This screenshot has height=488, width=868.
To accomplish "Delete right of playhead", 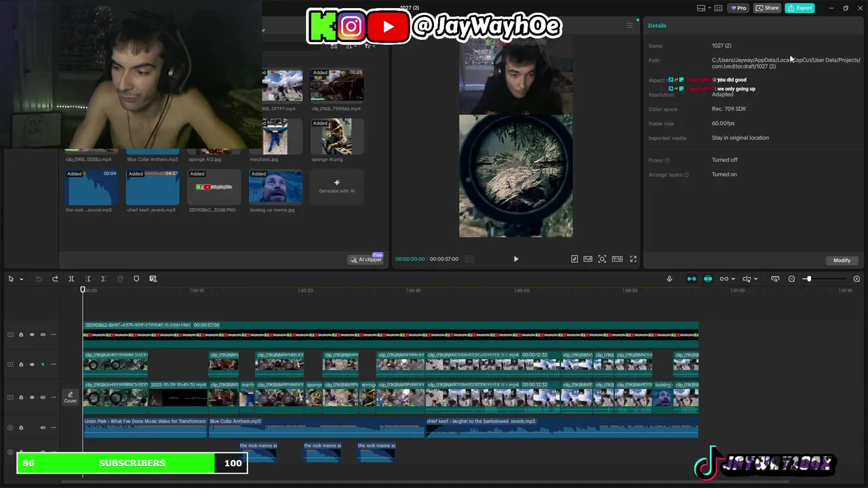I will pyautogui.click(x=103, y=279).
